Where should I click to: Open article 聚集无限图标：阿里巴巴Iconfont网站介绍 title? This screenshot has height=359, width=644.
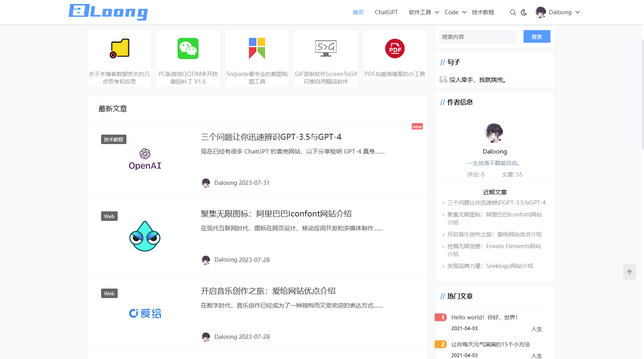tap(276, 214)
